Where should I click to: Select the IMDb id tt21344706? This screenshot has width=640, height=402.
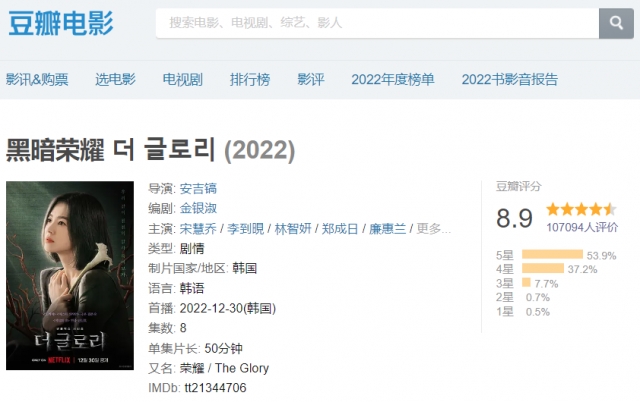pos(215,388)
